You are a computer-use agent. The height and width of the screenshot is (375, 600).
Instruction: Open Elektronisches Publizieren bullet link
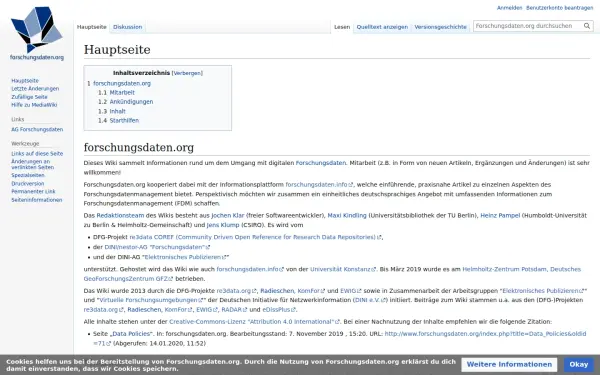click(x=185, y=257)
